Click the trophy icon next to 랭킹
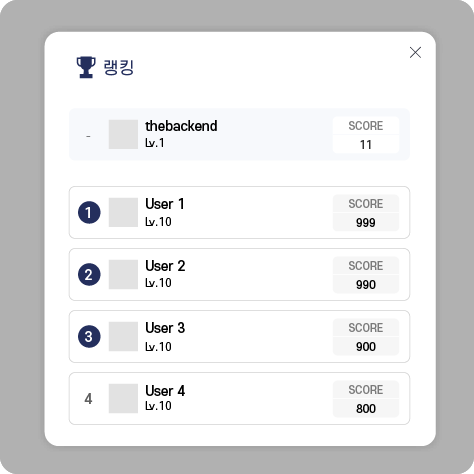The height and width of the screenshot is (474, 474). (x=86, y=67)
